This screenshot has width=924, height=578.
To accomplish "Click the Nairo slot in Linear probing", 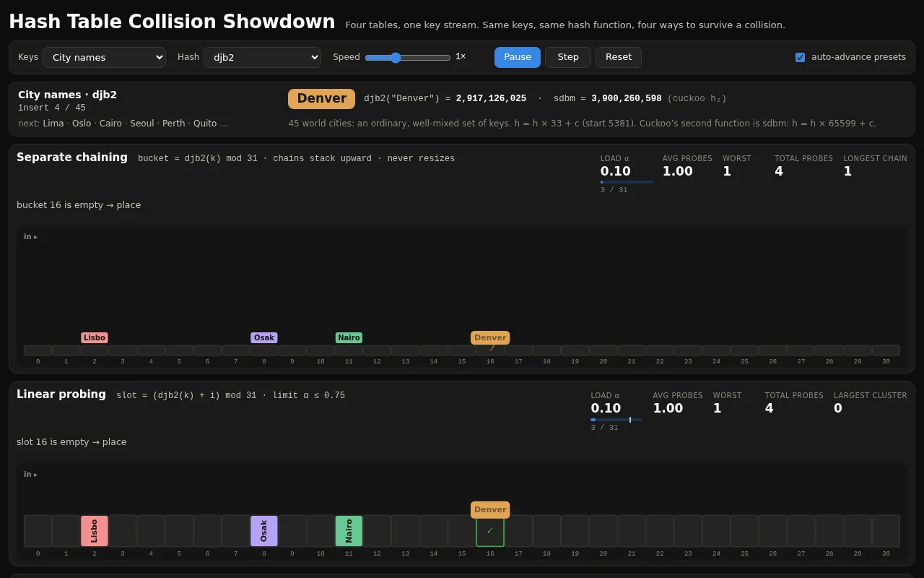I will tap(349, 531).
